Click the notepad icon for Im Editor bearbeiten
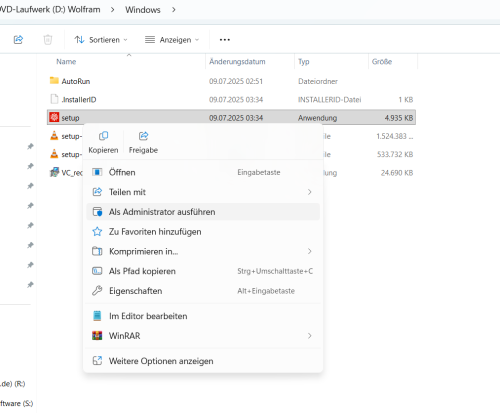This screenshot has height=413, width=500. (x=97, y=316)
